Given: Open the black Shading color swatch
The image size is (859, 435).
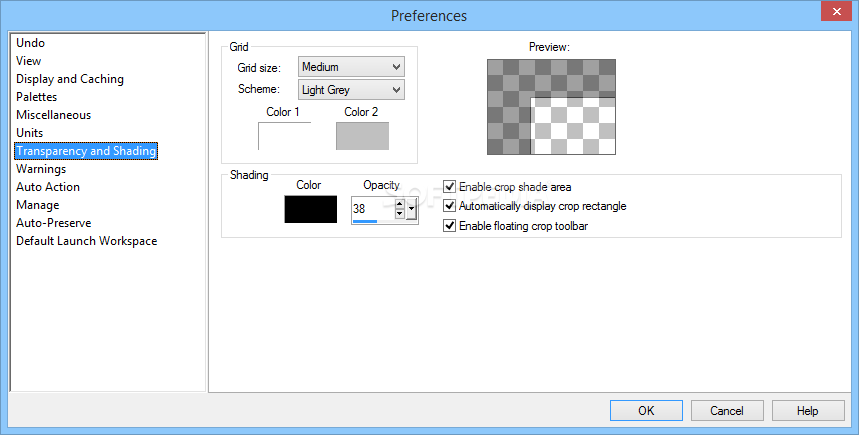Looking at the screenshot, I should pyautogui.click(x=311, y=209).
